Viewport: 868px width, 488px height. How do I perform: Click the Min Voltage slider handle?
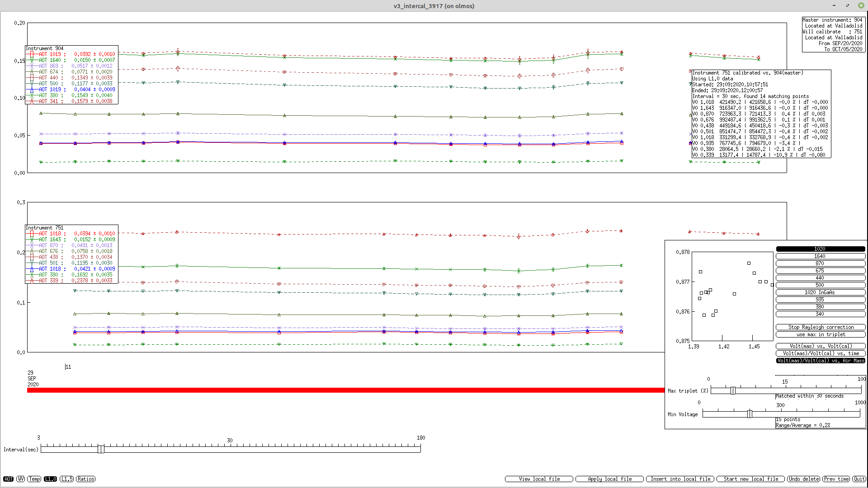pyautogui.click(x=750, y=414)
